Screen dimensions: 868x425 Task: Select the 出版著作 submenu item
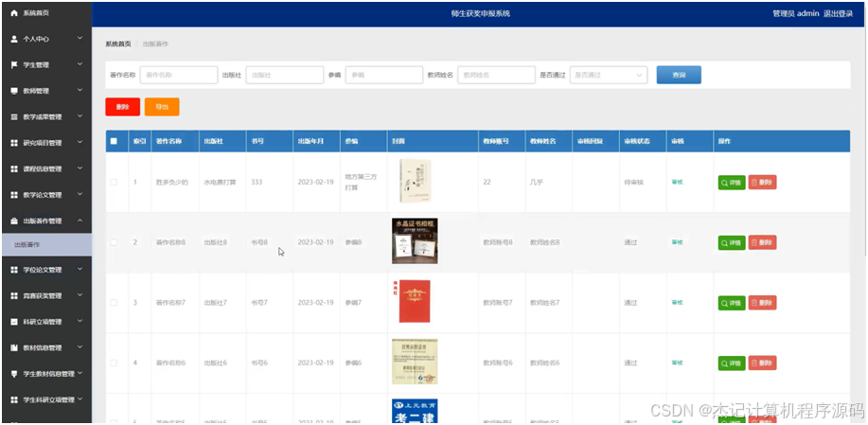tap(46, 244)
